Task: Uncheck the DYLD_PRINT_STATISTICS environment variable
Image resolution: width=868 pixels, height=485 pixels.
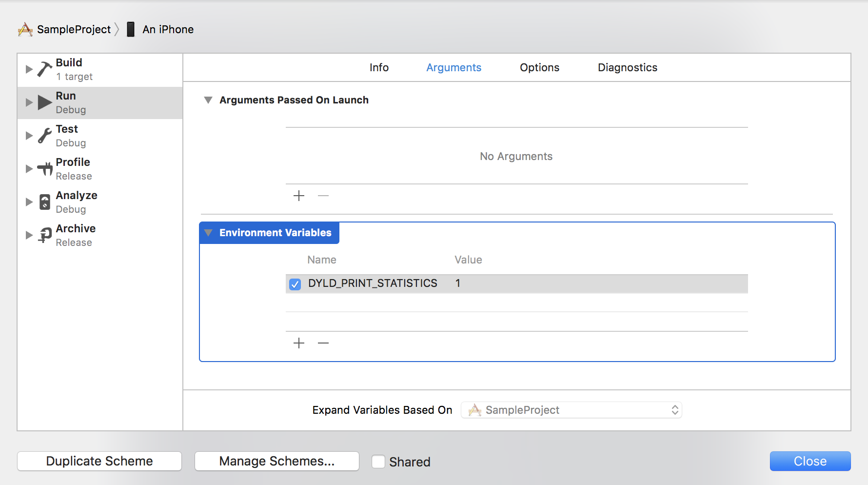Action: click(295, 283)
